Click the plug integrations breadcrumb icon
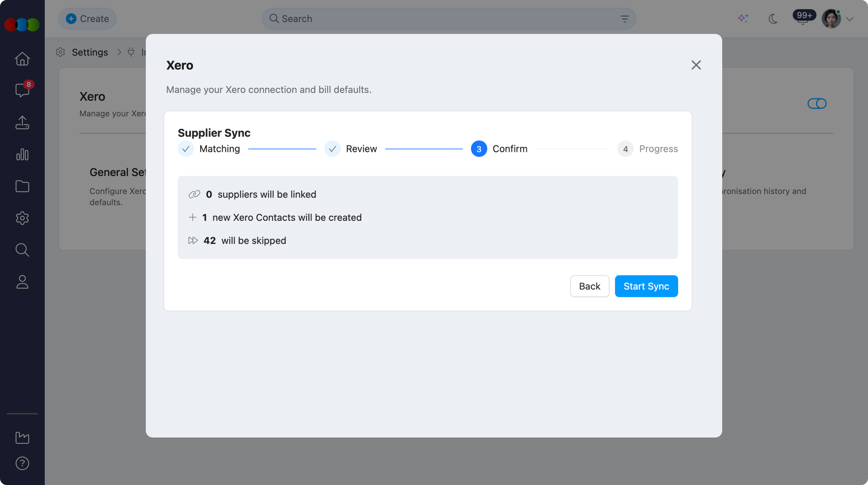Image resolution: width=868 pixels, height=485 pixels. click(131, 52)
